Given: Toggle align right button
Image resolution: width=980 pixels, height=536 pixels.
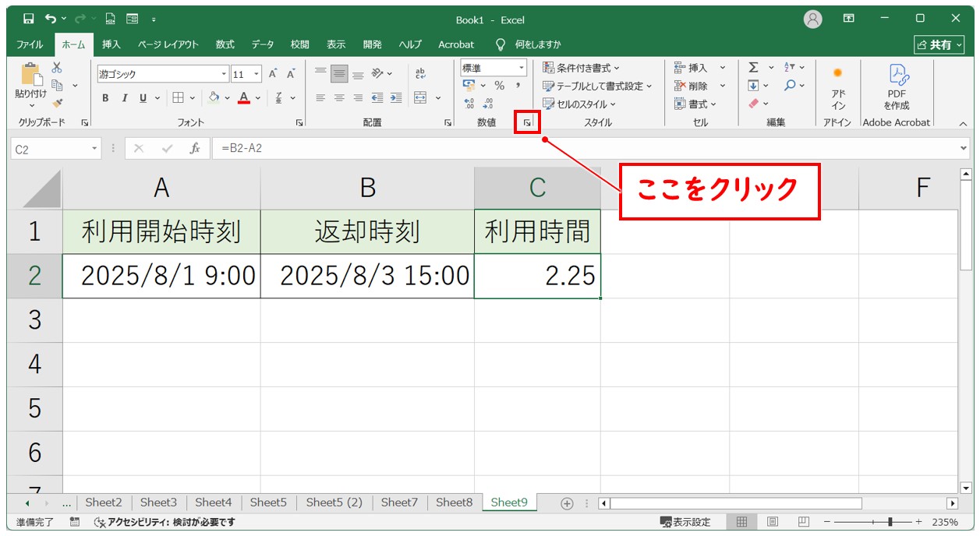Looking at the screenshot, I should 358,97.
